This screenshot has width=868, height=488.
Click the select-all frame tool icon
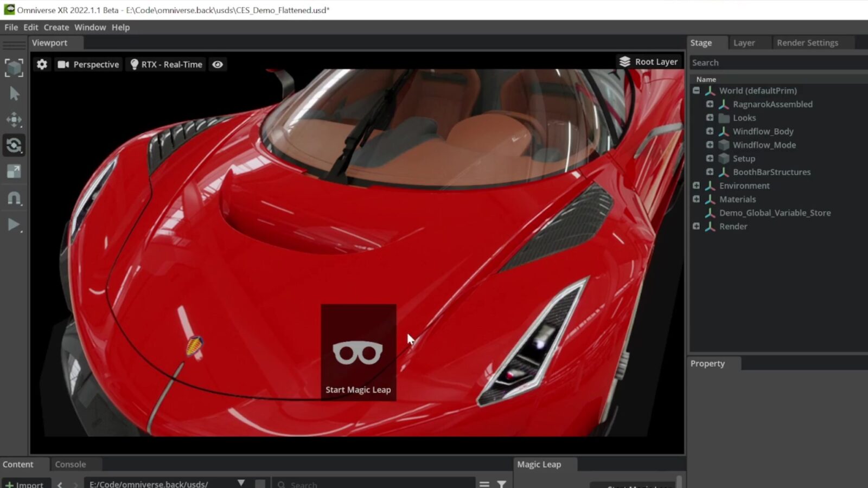click(14, 68)
